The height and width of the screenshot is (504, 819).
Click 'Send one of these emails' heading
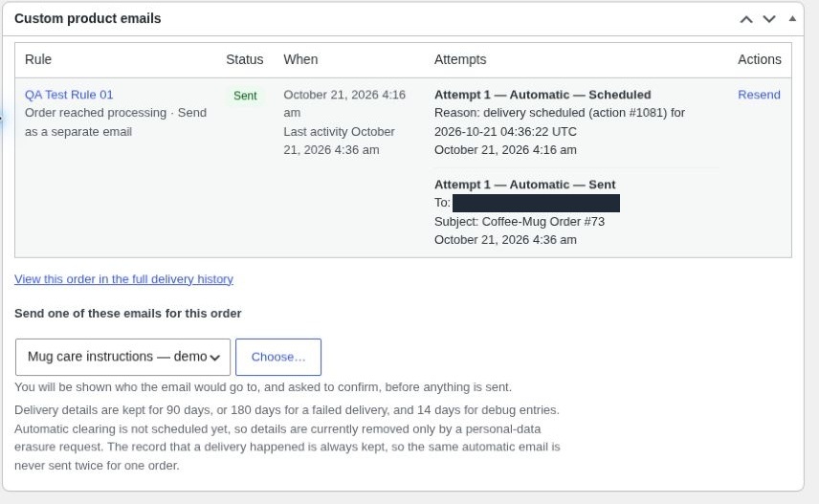pyautogui.click(x=128, y=314)
